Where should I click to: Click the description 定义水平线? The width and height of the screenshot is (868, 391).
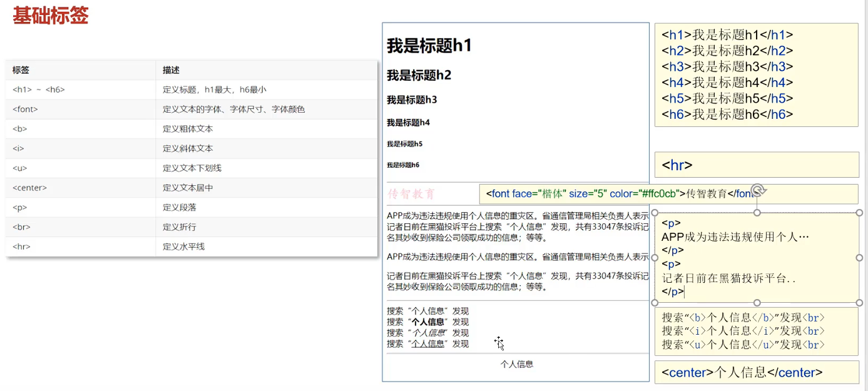[x=184, y=246]
